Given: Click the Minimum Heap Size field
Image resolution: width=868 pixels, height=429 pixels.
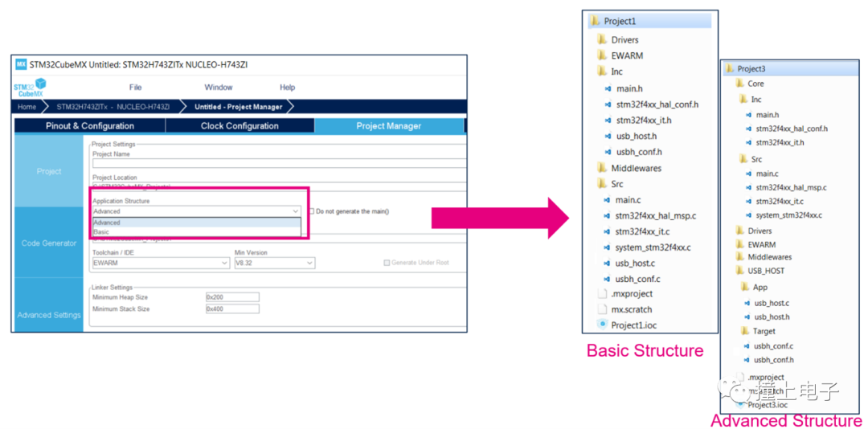Looking at the screenshot, I should pos(232,297).
